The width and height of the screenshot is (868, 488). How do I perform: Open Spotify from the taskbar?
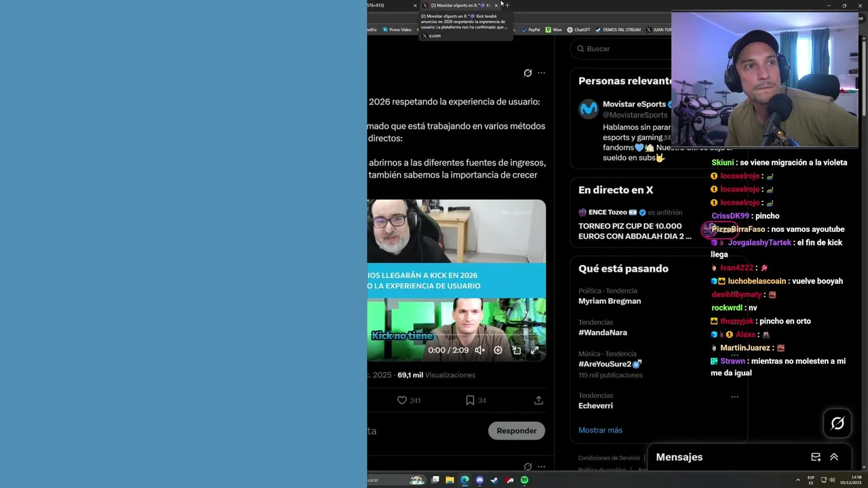pyautogui.click(x=524, y=480)
